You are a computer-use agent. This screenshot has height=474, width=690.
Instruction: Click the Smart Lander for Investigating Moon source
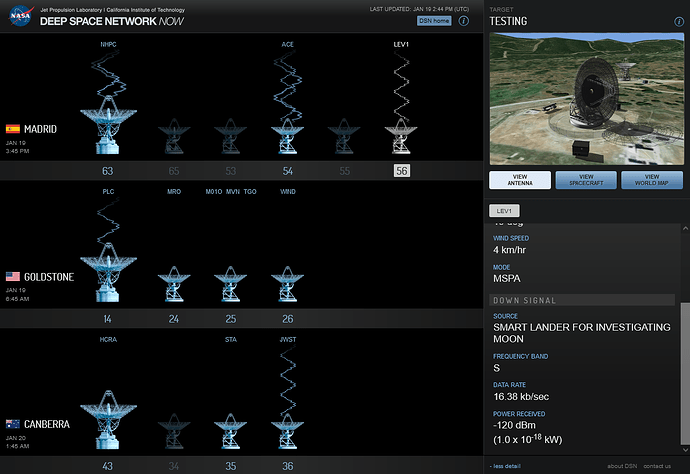pos(582,333)
